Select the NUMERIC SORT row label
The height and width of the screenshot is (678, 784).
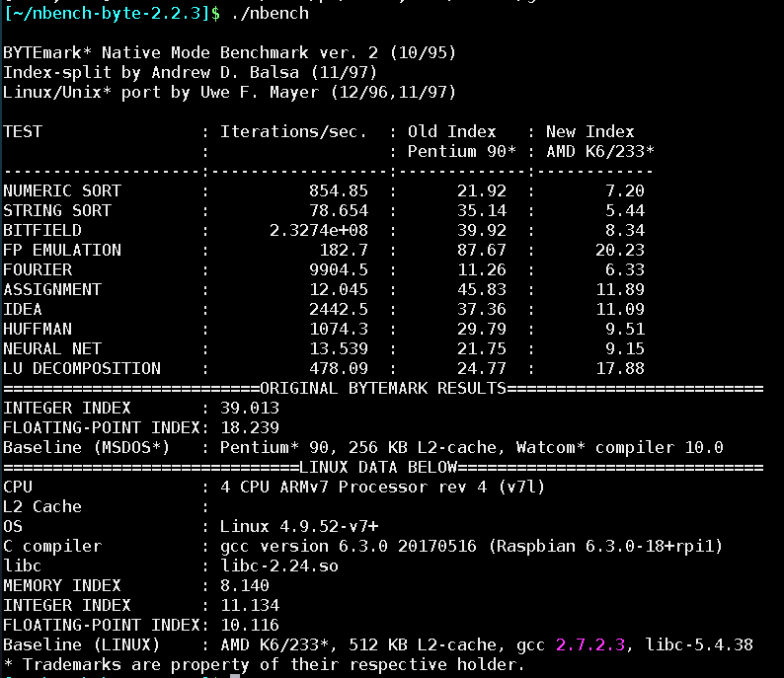(62, 190)
